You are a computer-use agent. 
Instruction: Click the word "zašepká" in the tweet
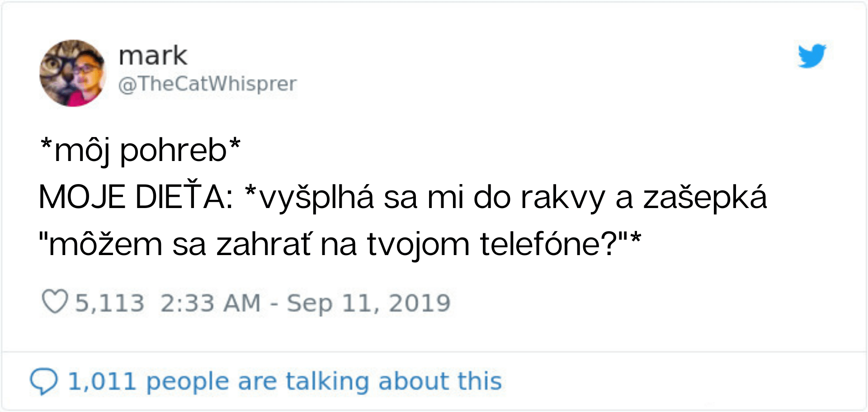[x=705, y=197]
